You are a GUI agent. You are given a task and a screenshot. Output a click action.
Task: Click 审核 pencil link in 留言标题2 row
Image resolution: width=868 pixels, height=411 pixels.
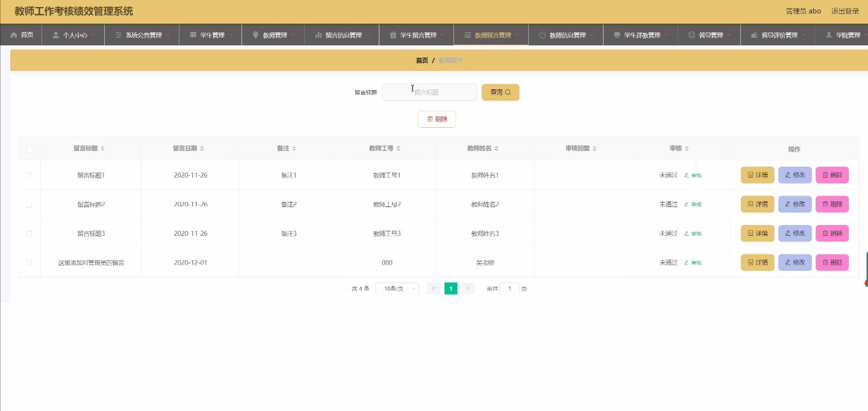[x=693, y=205]
